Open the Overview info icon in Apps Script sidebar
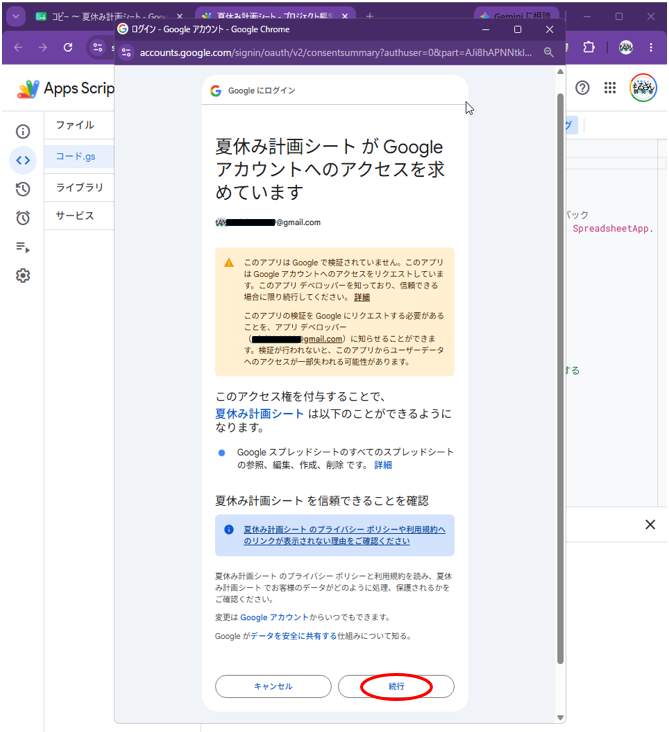This screenshot has width=669, height=732. click(x=23, y=132)
